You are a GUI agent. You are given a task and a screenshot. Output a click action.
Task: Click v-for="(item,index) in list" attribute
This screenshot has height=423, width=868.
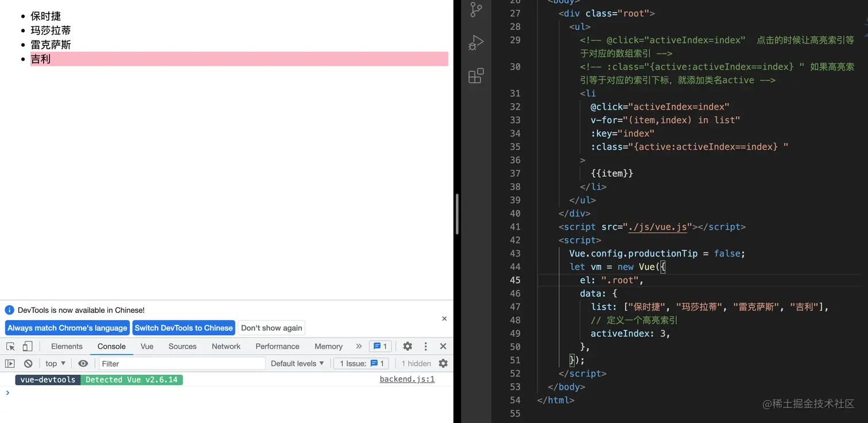[665, 120]
